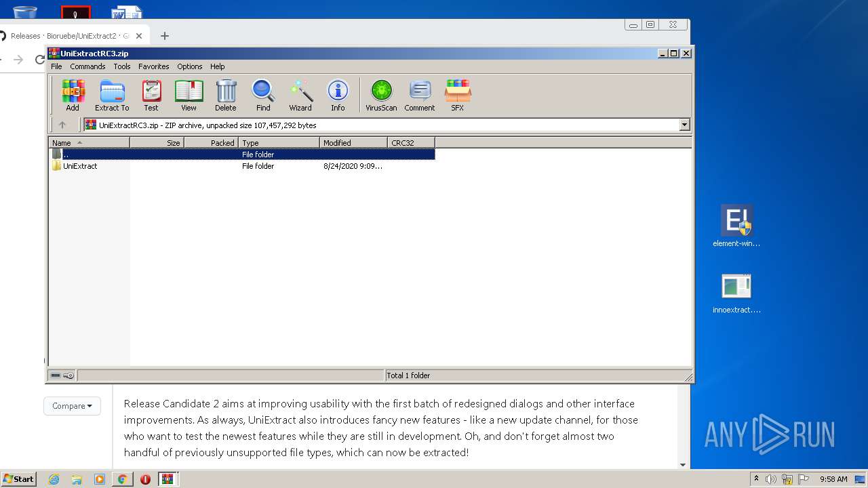Open the Find magnifier tool
This screenshot has height=488, width=868.
[263, 95]
